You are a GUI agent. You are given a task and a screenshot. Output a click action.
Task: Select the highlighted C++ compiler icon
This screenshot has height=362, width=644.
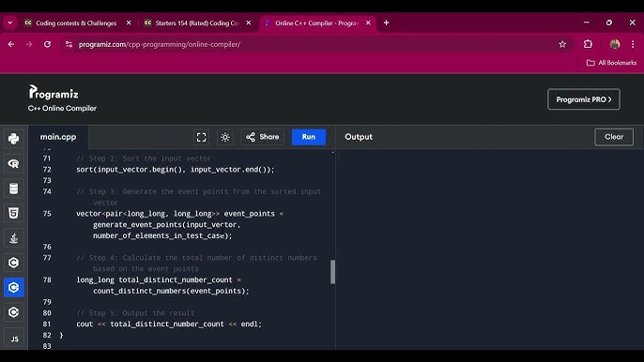13,287
